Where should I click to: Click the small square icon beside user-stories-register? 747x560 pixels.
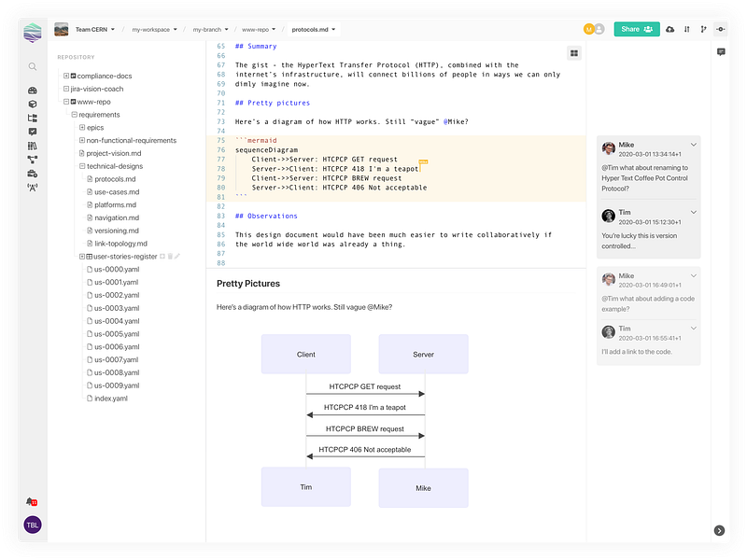(162, 256)
